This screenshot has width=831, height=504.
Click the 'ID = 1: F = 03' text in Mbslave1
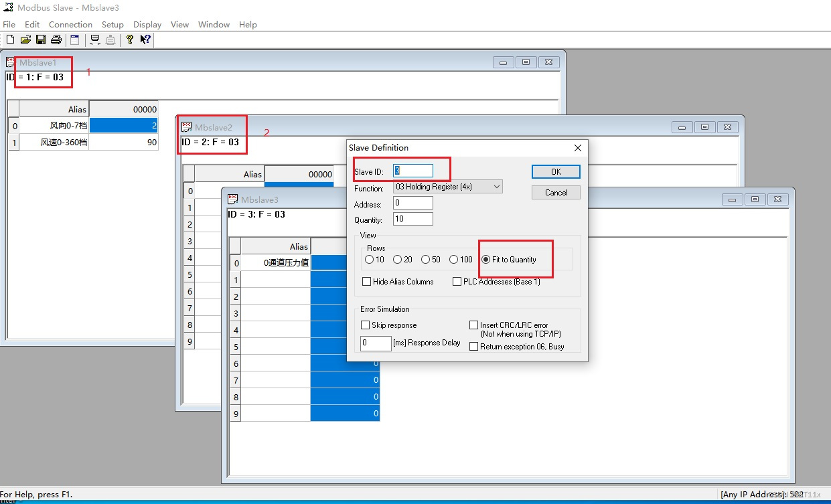35,77
